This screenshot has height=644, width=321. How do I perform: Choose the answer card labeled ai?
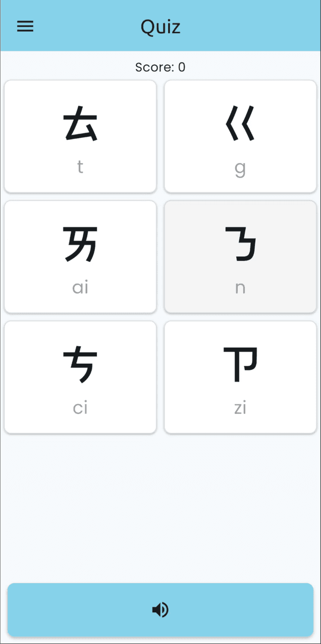point(80,257)
